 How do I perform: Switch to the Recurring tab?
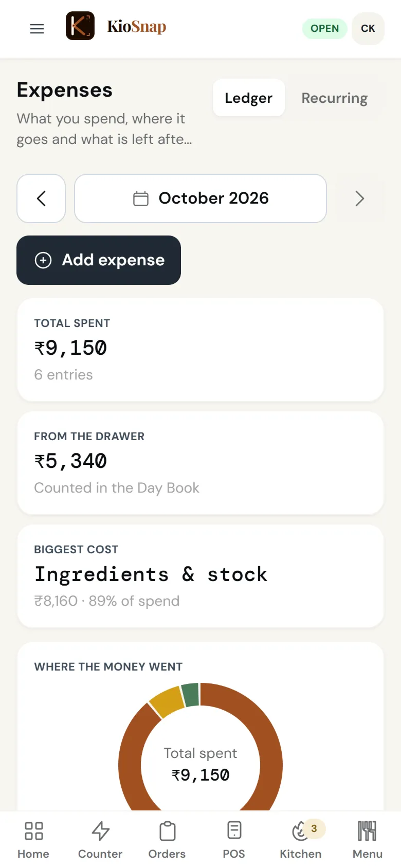pos(335,98)
